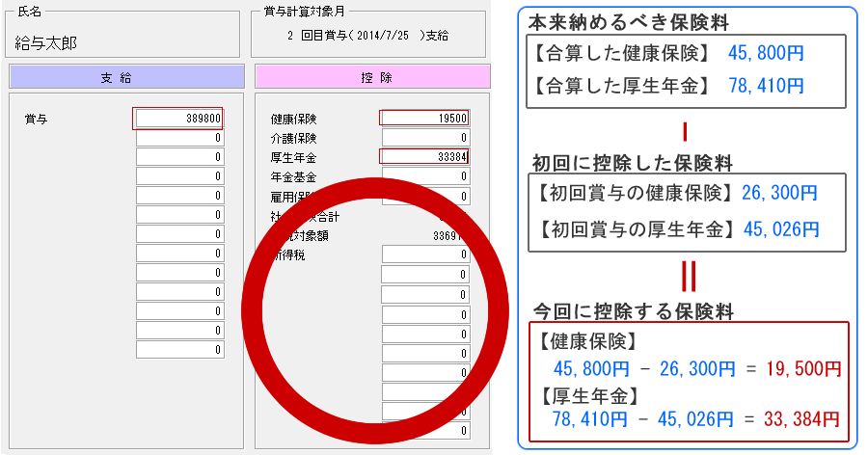
Task: Click the 支給 section header
Action: (x=126, y=77)
